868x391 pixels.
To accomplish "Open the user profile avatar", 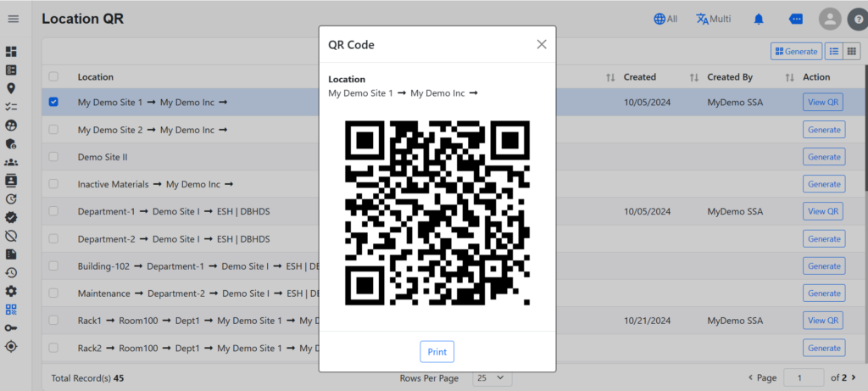I will click(x=830, y=20).
